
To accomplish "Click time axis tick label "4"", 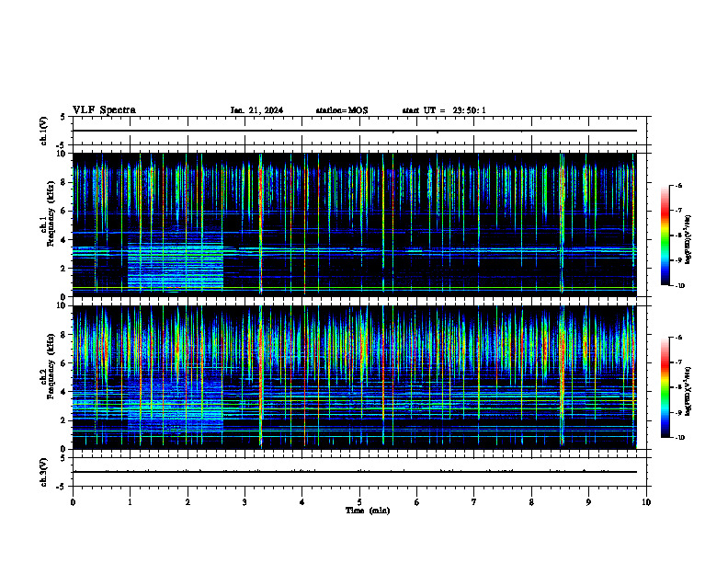I will pyautogui.click(x=302, y=502).
